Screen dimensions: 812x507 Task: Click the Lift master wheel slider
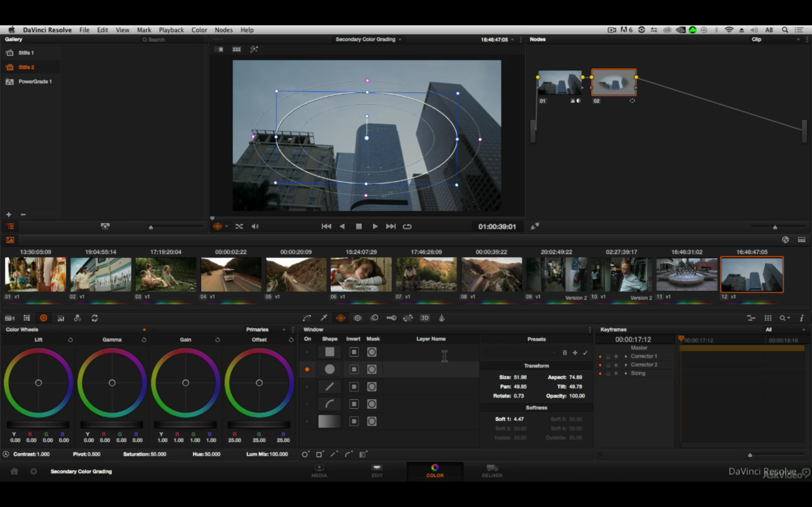coord(38,425)
